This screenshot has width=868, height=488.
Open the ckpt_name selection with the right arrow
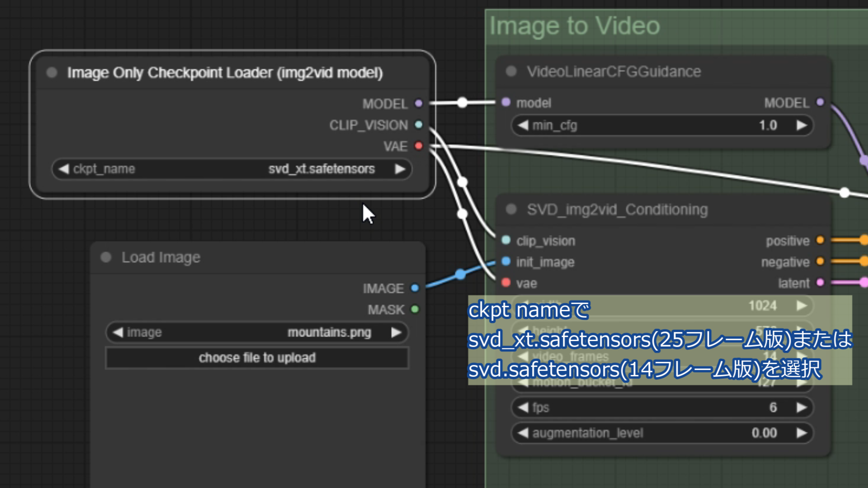point(400,169)
